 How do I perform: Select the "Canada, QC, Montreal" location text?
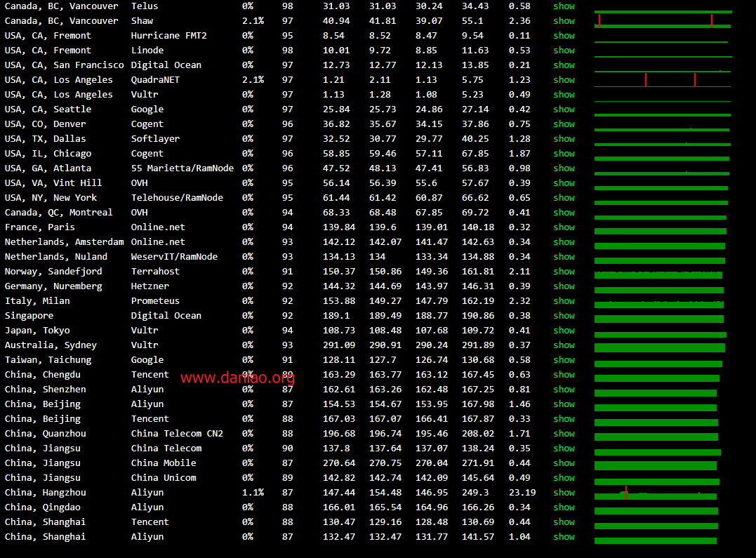click(59, 213)
